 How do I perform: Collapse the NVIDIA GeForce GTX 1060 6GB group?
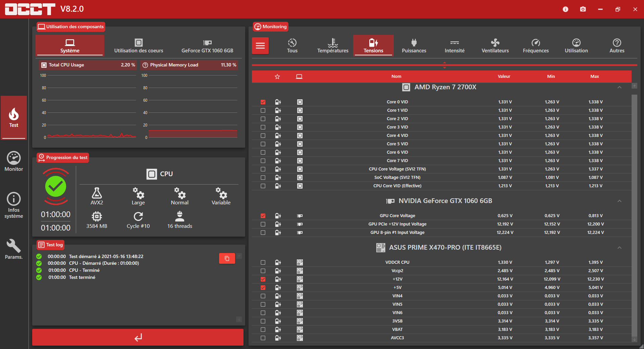coord(620,201)
